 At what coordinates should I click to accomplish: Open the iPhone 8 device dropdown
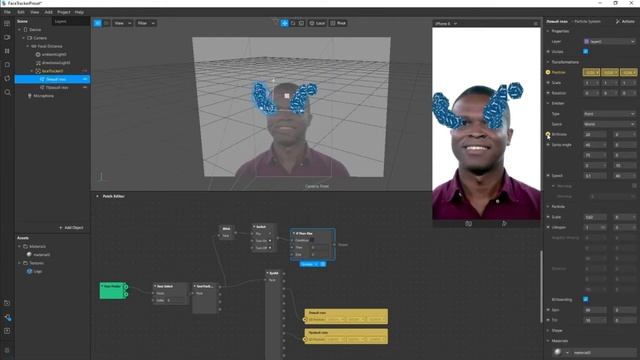click(446, 24)
